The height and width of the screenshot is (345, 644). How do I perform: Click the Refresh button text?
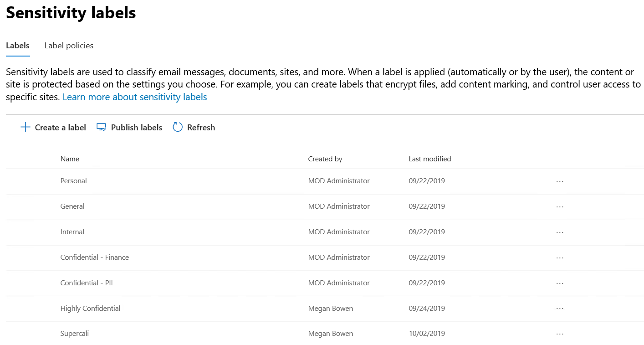pyautogui.click(x=201, y=128)
